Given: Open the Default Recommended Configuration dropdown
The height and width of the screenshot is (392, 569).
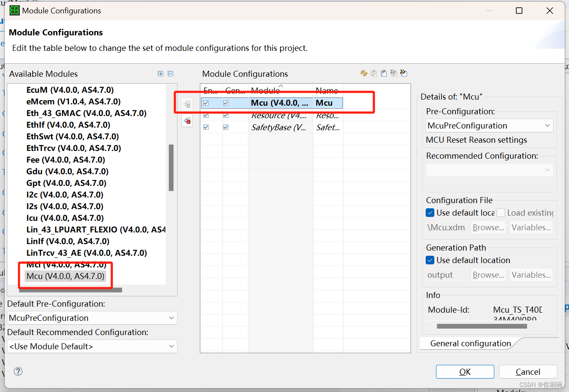Looking at the screenshot, I should point(92,346).
